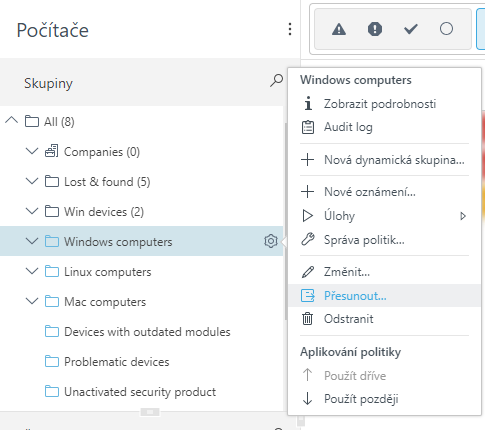Select Použít později policy option
The height and width of the screenshot is (430, 485).
(385, 399)
